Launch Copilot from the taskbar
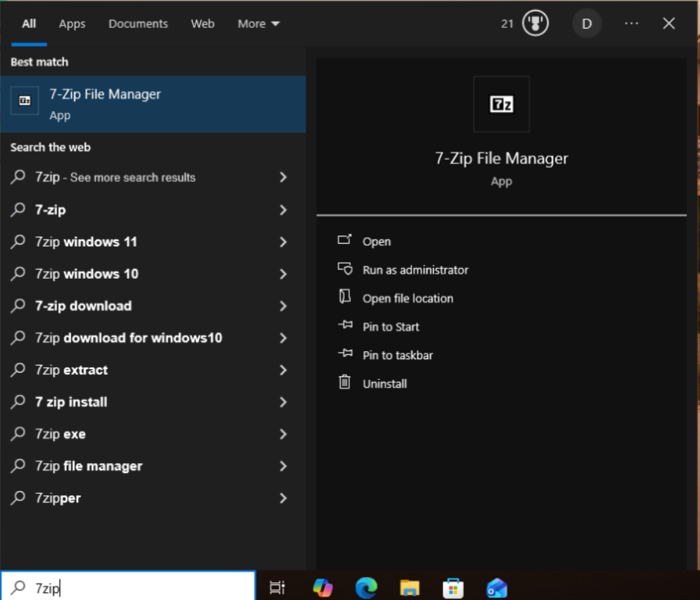700x600 pixels. point(323,588)
